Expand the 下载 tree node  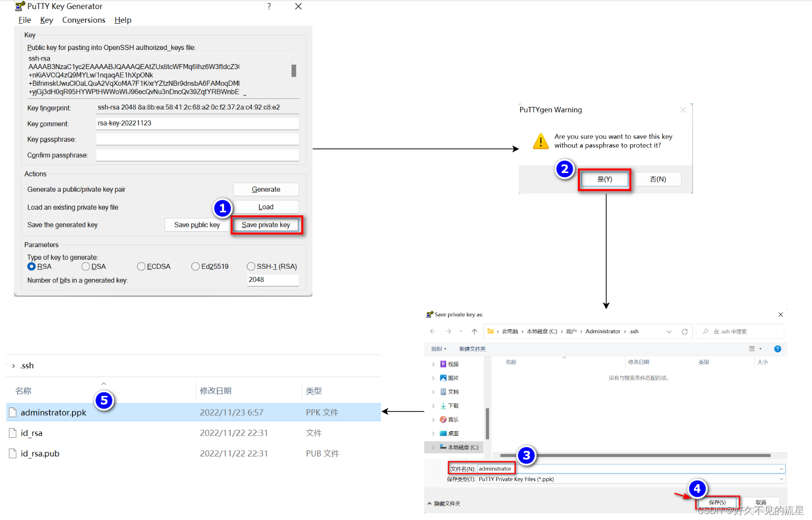click(x=433, y=406)
